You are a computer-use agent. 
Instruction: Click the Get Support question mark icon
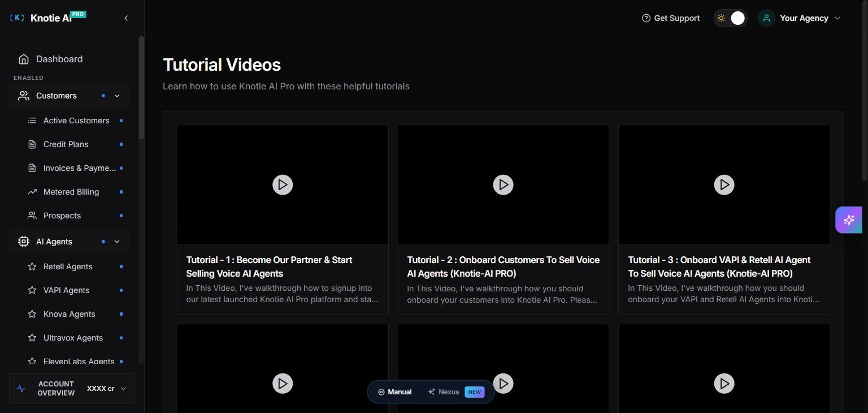click(646, 18)
